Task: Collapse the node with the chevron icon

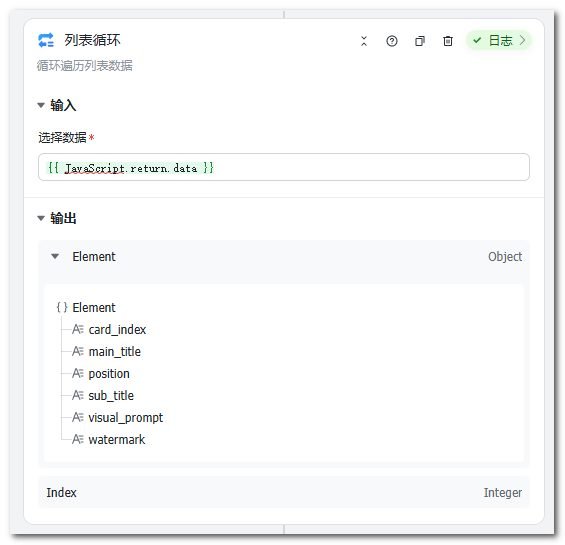Action: [364, 41]
